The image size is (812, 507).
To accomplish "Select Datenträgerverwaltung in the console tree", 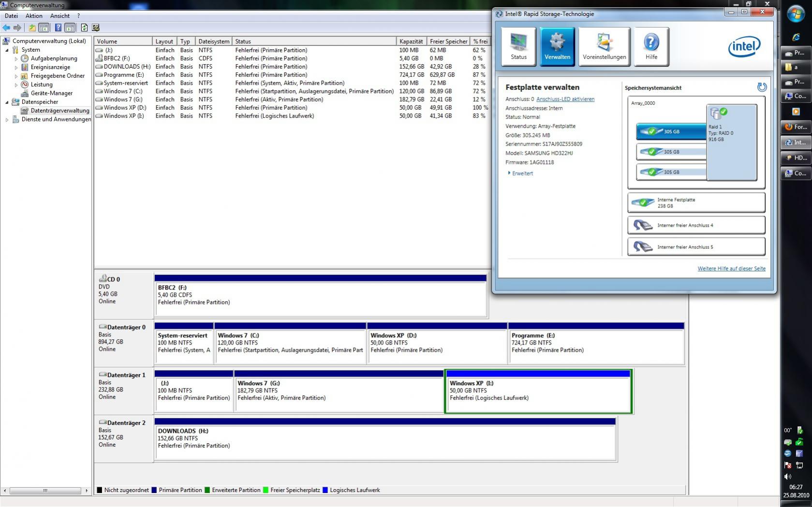I will pyautogui.click(x=60, y=111).
